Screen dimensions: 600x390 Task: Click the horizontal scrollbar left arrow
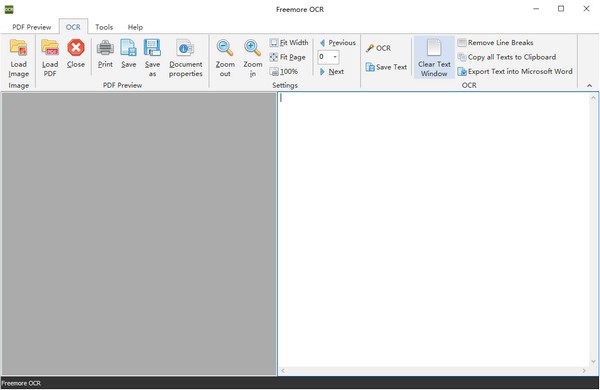283,370
